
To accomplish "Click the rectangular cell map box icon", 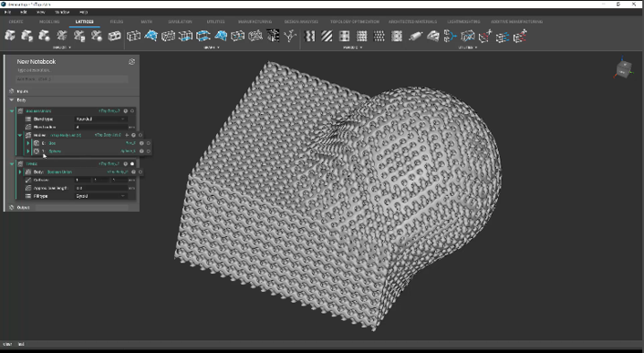I will coord(114,36).
